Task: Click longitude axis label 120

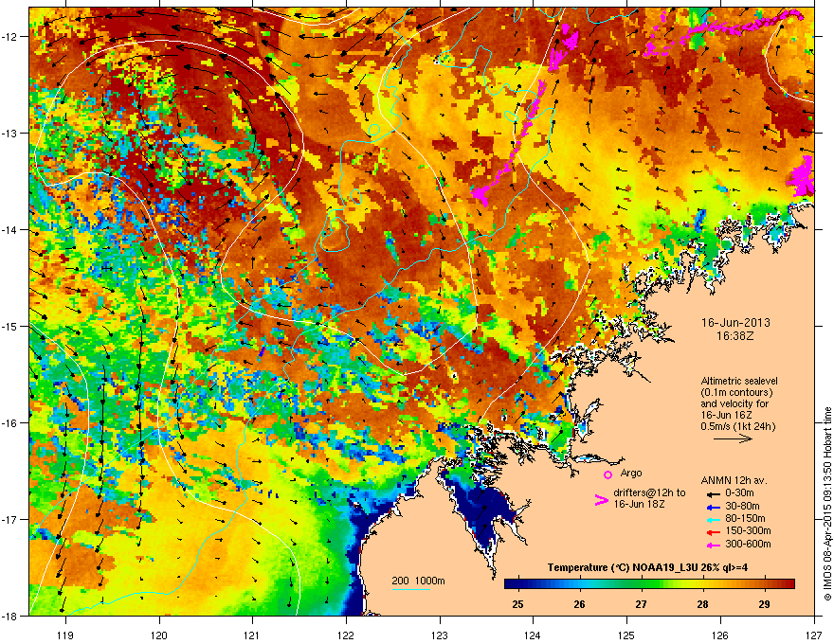Action: coord(159,635)
